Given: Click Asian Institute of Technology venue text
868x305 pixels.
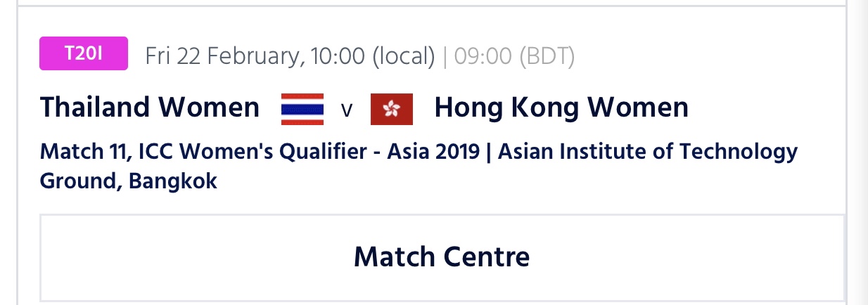Looking at the screenshot, I should 648,151.
